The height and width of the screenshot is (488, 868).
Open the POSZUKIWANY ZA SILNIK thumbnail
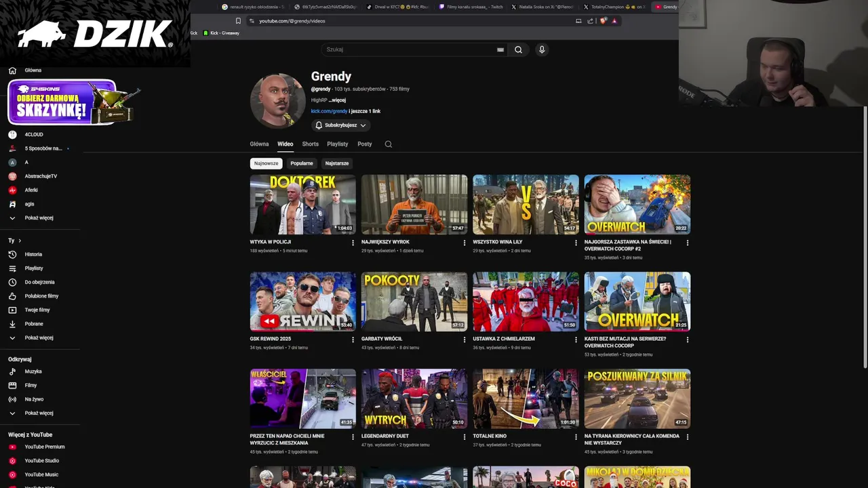(637, 399)
